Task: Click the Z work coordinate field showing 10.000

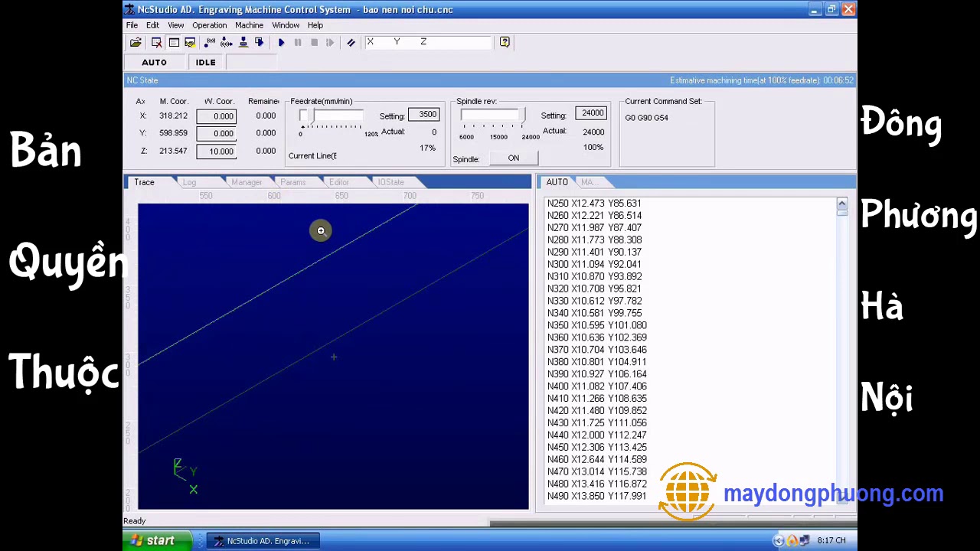Action: [x=216, y=152]
